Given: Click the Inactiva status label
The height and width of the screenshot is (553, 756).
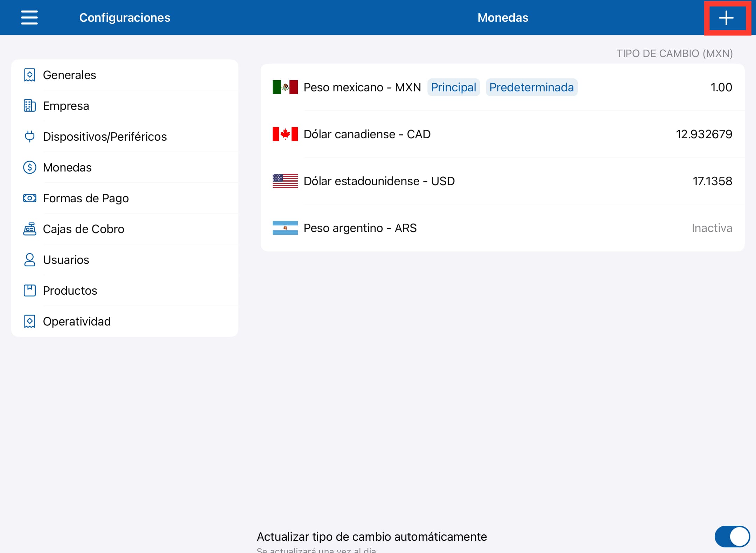Looking at the screenshot, I should pos(712,228).
